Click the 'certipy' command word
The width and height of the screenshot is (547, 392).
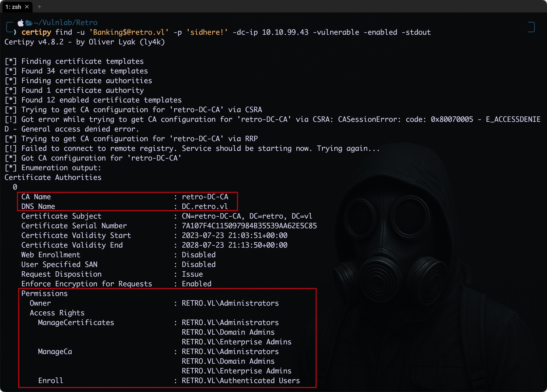[36, 32]
